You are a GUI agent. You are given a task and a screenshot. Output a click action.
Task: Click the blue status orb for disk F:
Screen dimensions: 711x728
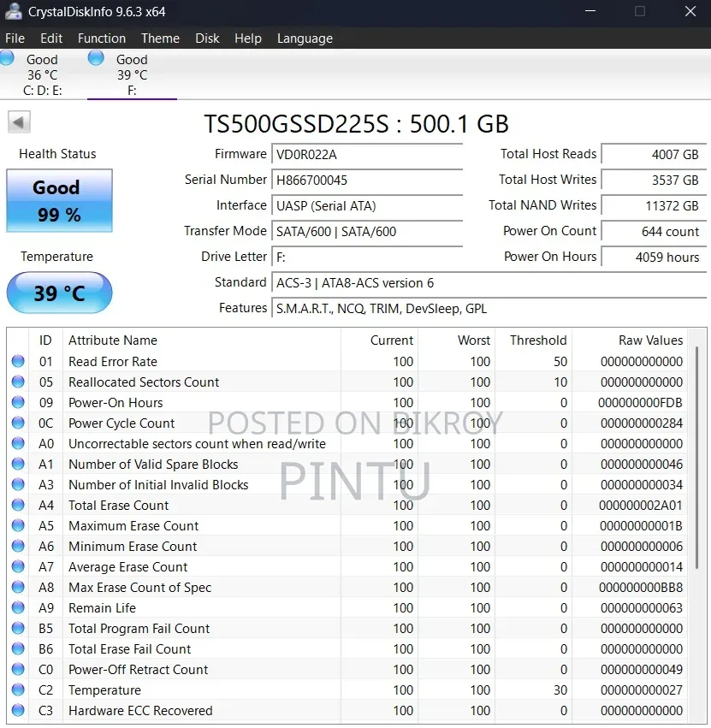(x=96, y=58)
